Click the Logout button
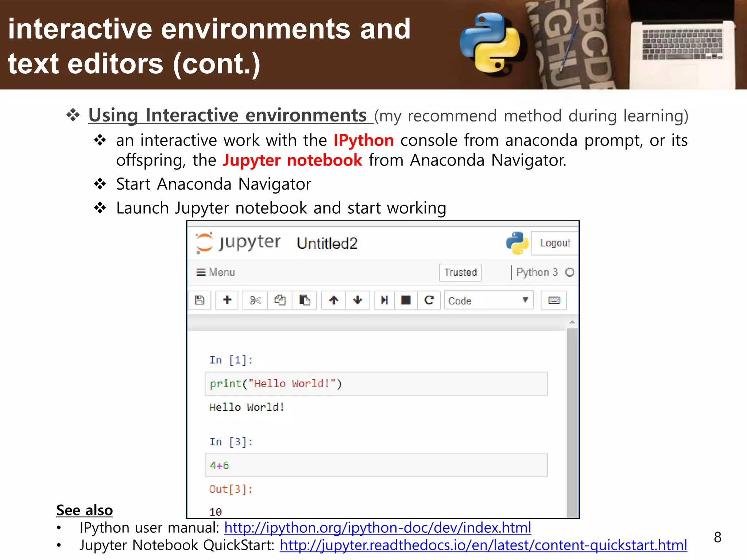This screenshot has width=747, height=560. [555, 243]
